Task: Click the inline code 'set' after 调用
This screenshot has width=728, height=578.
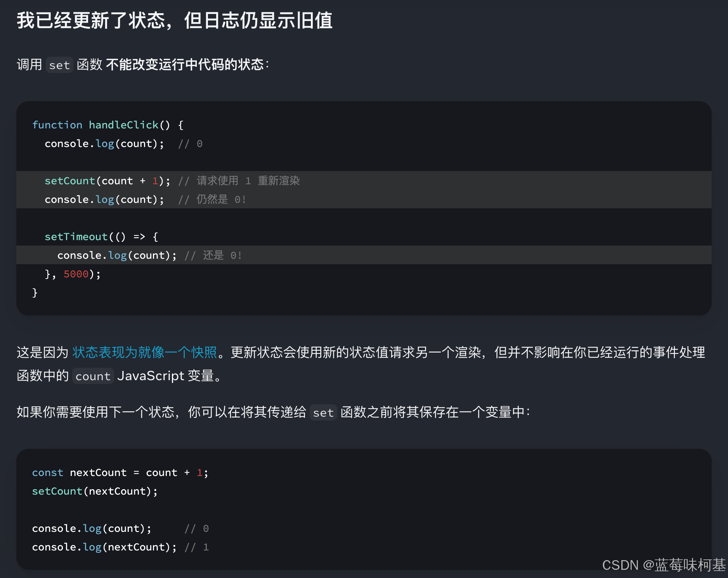Action: (x=59, y=65)
